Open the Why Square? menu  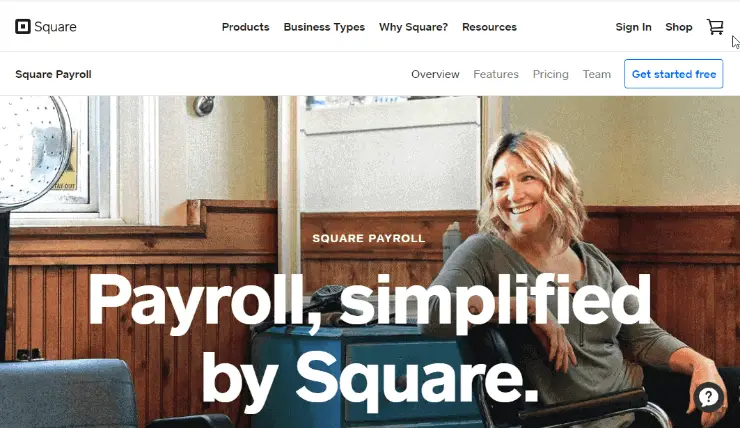pyautogui.click(x=413, y=27)
